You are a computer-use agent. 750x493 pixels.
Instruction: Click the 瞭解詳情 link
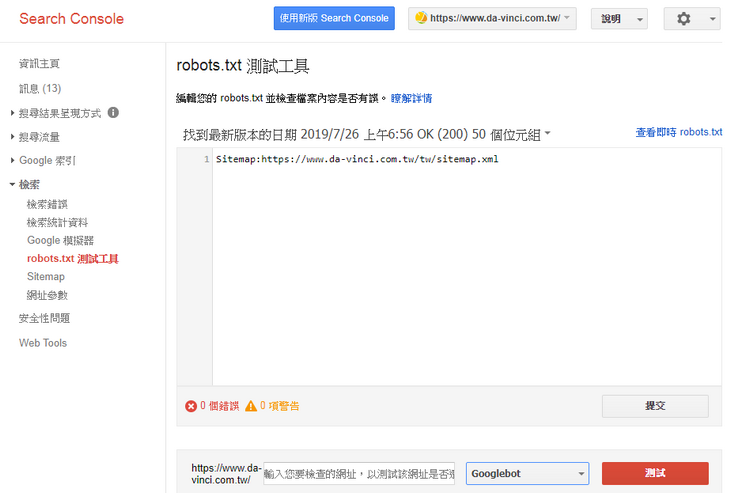[x=411, y=99]
